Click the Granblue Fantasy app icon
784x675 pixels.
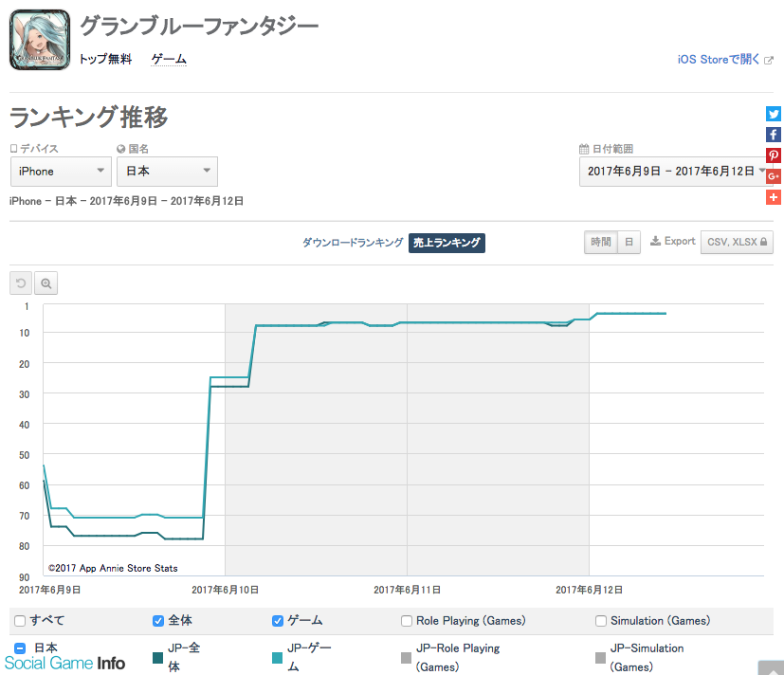point(40,40)
